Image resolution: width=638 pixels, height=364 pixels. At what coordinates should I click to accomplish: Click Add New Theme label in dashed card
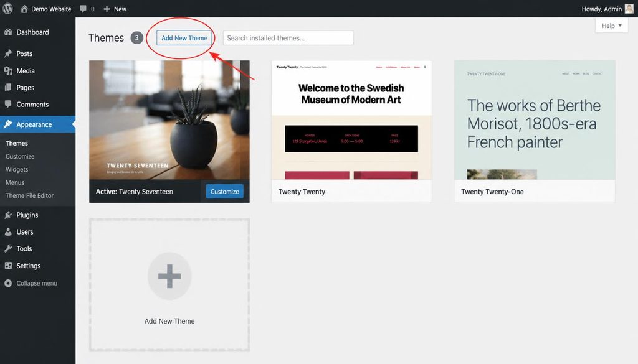[x=169, y=321]
